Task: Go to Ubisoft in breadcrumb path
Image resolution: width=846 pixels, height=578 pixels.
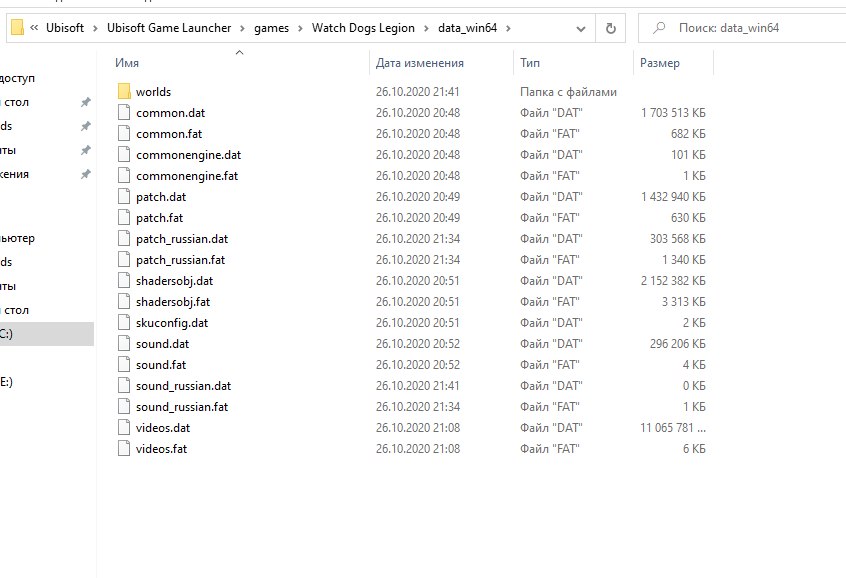Action: (x=65, y=28)
